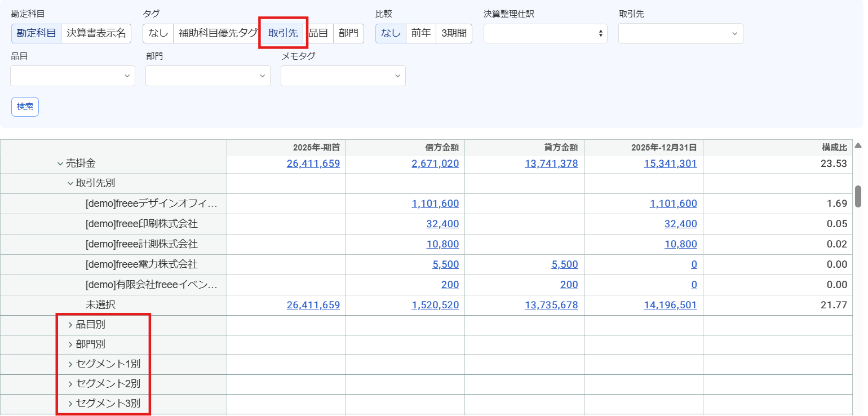Choose 3期間 comparison
Image resolution: width=868 pixels, height=416 pixels.
click(454, 33)
